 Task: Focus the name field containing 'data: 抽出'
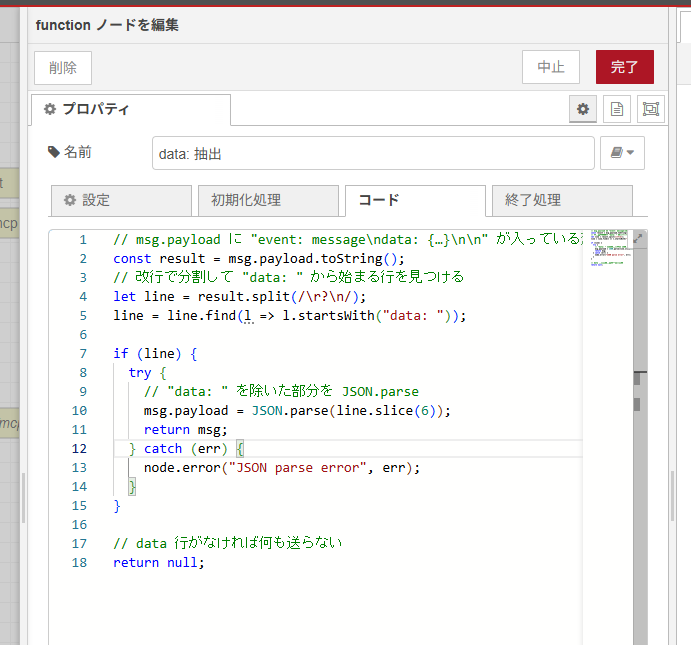[372, 154]
